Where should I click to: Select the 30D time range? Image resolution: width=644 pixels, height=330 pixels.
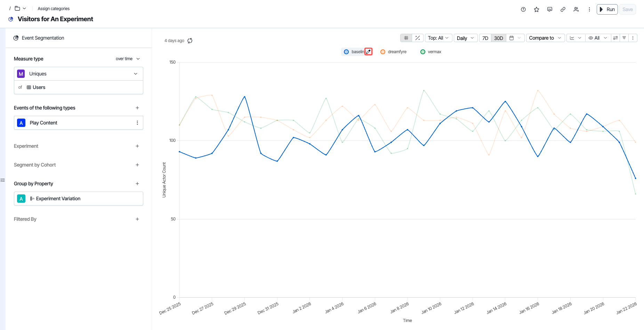click(499, 38)
